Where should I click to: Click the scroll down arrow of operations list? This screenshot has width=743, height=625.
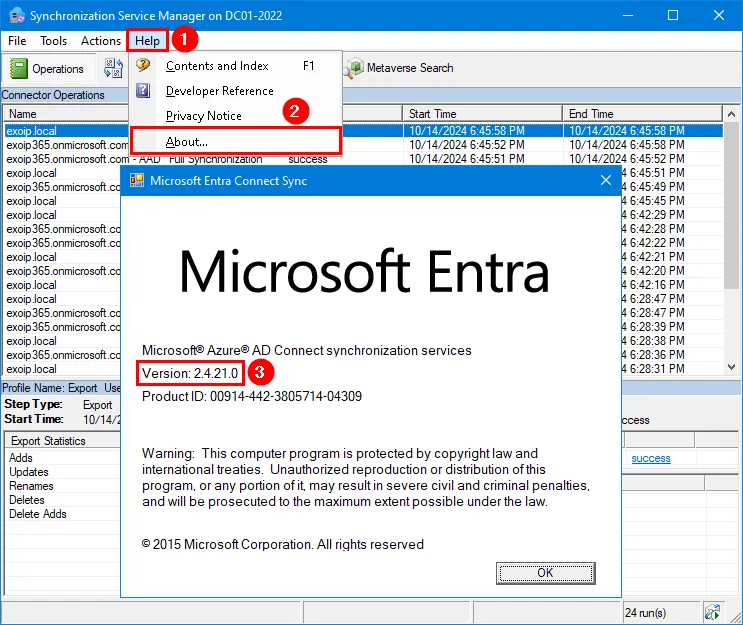click(731, 367)
